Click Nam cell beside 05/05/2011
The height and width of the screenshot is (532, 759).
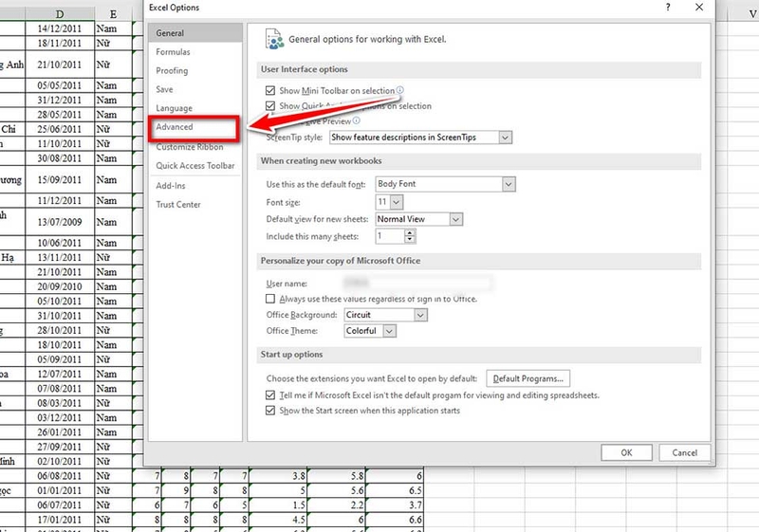click(113, 85)
